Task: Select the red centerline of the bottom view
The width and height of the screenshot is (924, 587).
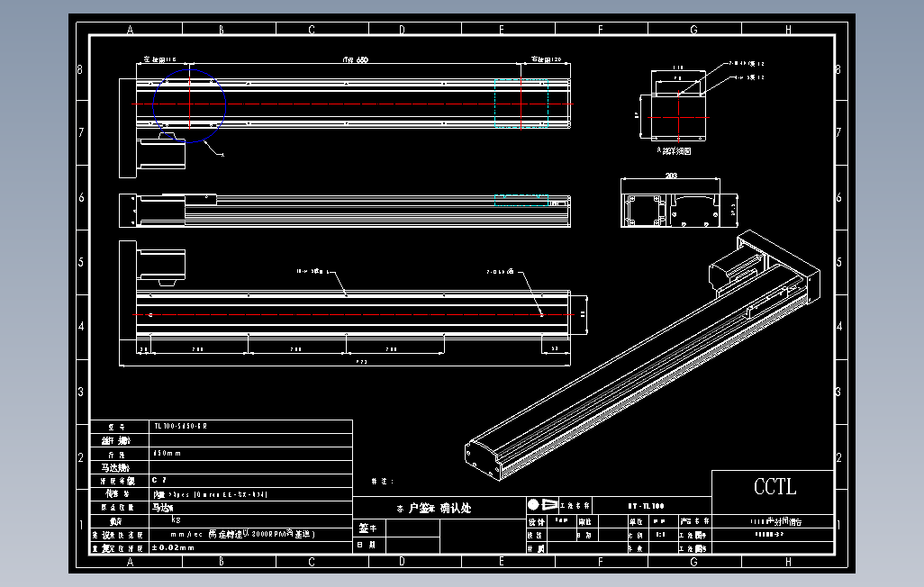Action: click(x=352, y=315)
